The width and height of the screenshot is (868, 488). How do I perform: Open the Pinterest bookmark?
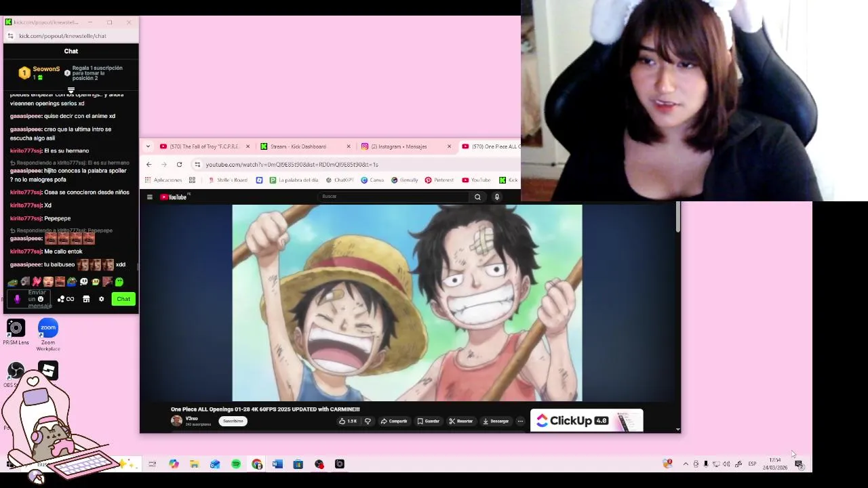pos(439,180)
